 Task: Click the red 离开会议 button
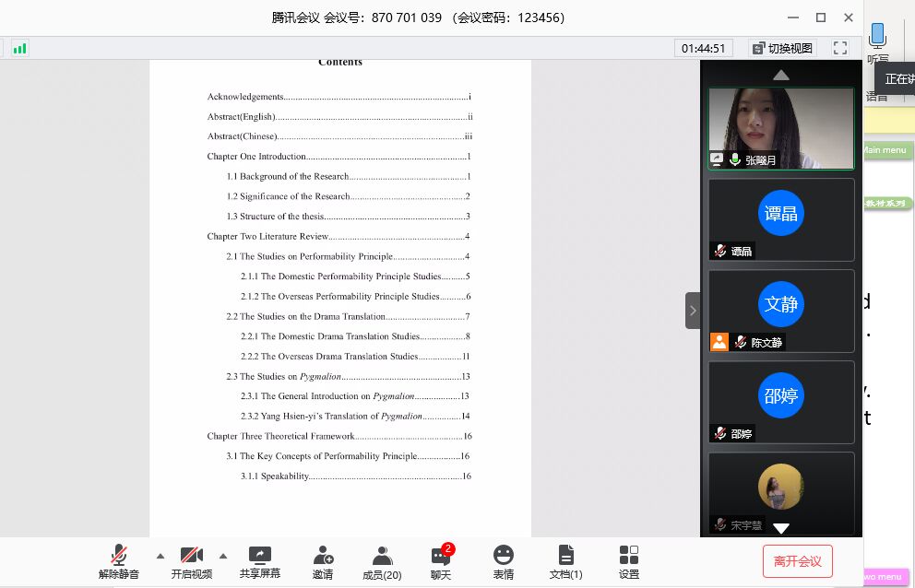797,561
